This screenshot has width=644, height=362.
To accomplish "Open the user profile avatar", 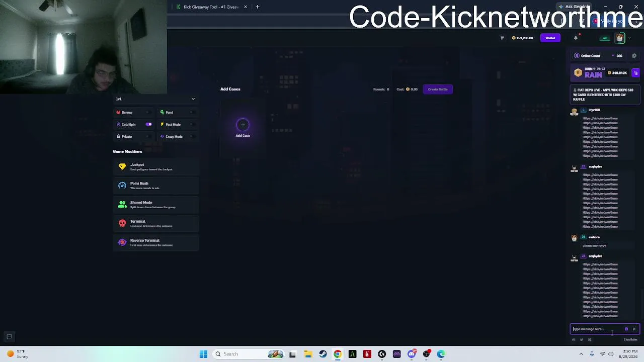I will click(620, 38).
